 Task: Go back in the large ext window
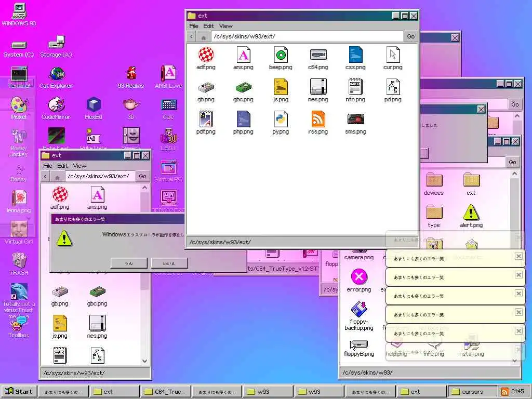point(191,37)
